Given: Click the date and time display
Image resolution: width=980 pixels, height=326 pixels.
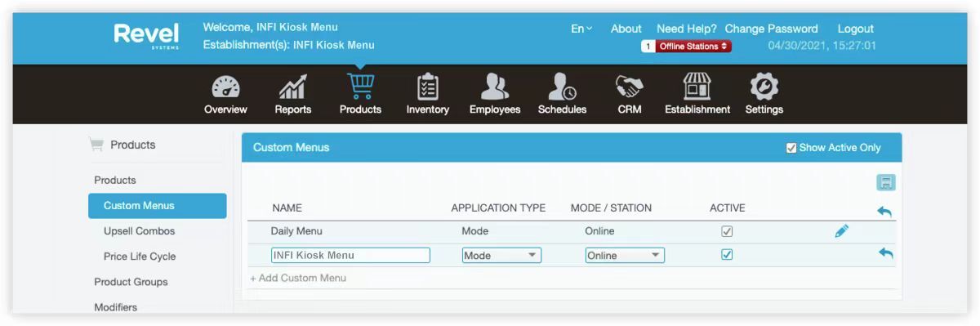Looking at the screenshot, I should point(822,46).
